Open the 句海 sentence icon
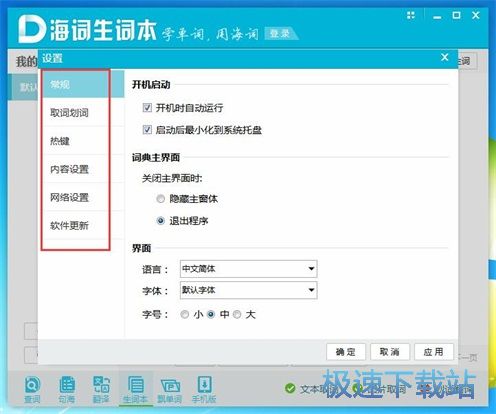This screenshot has width=496, height=414. [67, 389]
